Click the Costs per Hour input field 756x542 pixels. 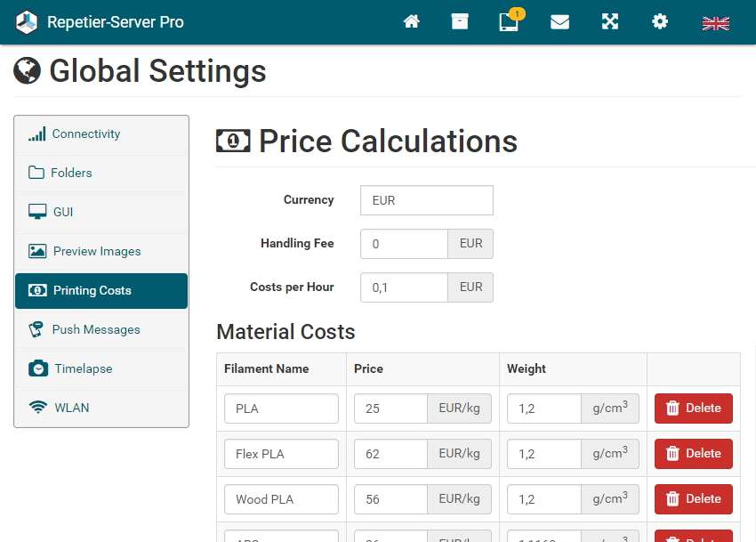click(x=404, y=287)
